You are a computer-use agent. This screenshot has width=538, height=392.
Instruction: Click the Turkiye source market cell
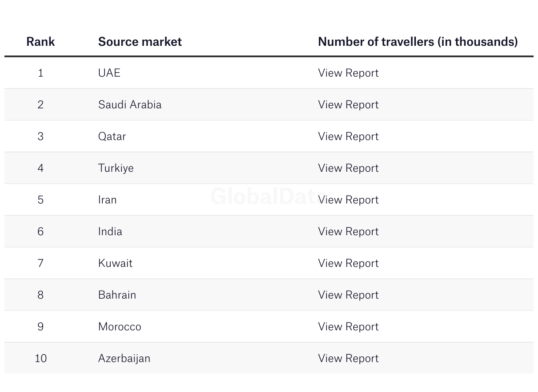point(116,168)
